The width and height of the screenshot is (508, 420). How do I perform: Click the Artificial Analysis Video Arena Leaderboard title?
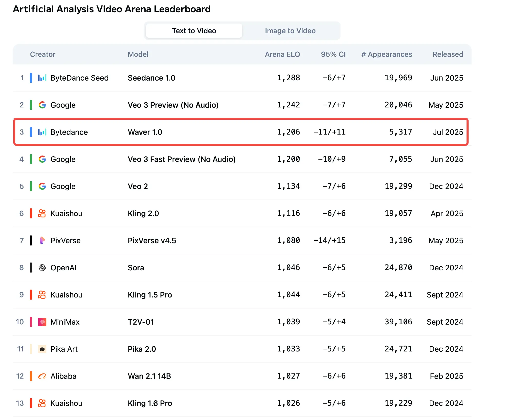coord(112,9)
